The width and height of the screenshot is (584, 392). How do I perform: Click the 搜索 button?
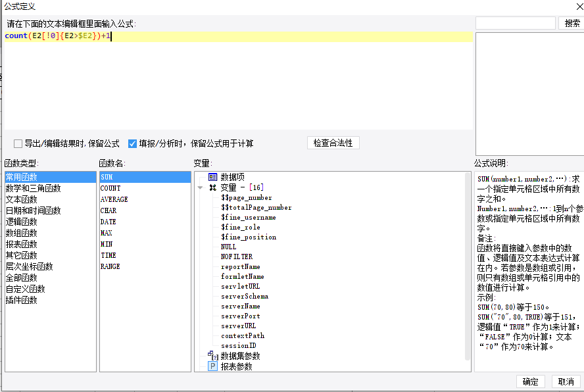[572, 23]
